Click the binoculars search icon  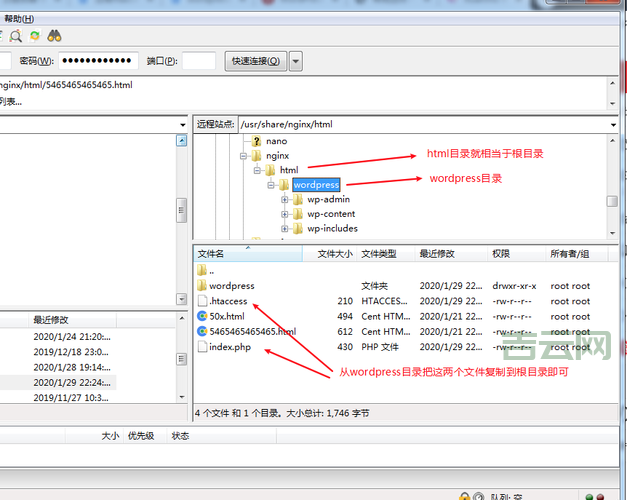coord(54,36)
